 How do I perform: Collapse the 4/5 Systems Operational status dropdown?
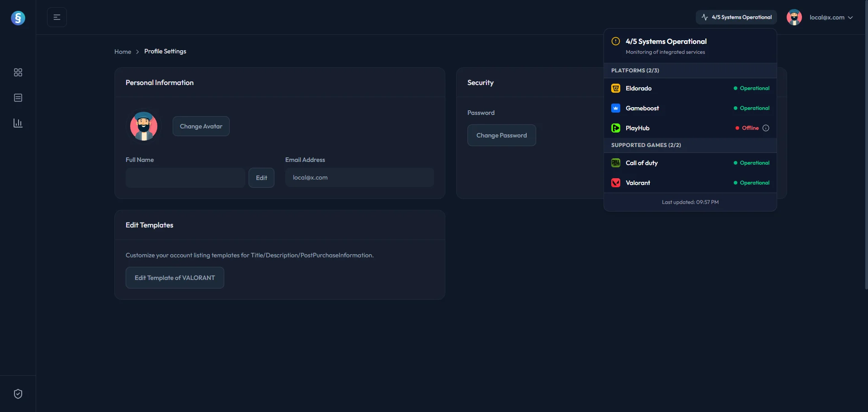[736, 17]
